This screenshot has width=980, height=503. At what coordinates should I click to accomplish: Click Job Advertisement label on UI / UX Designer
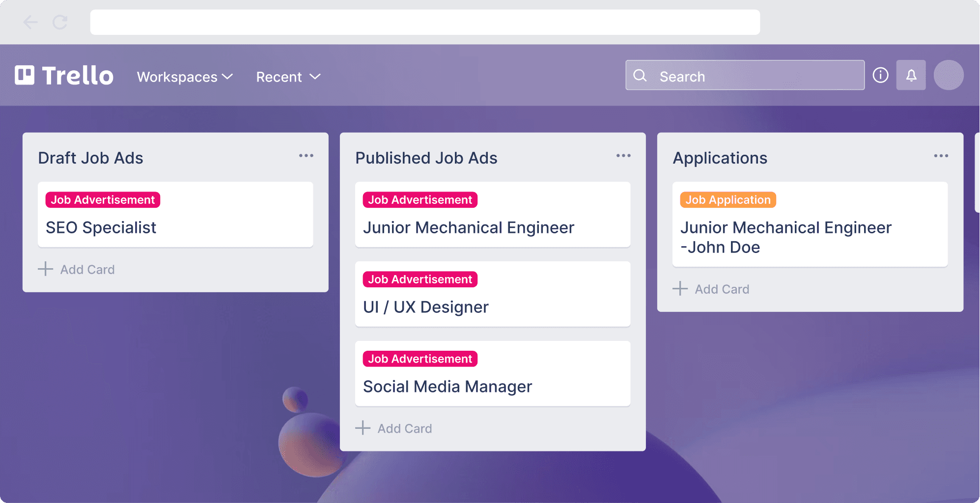420,279
